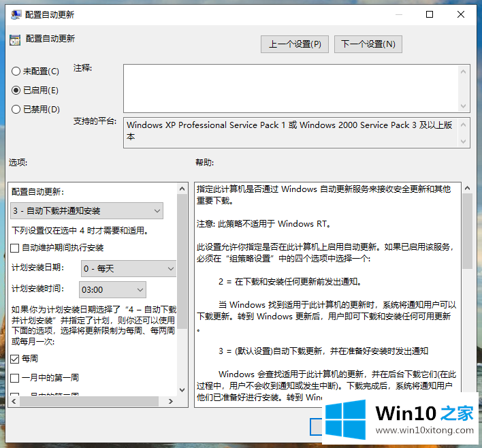Click inside the 注释 comment text box
Image resolution: width=482 pixels, height=448 pixels.
[x=291, y=89]
